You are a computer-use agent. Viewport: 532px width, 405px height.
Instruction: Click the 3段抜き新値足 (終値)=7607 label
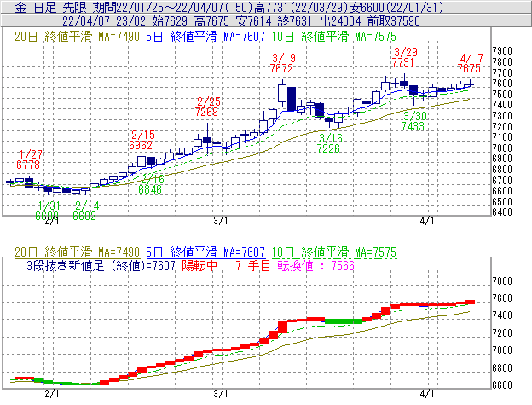coord(101,265)
